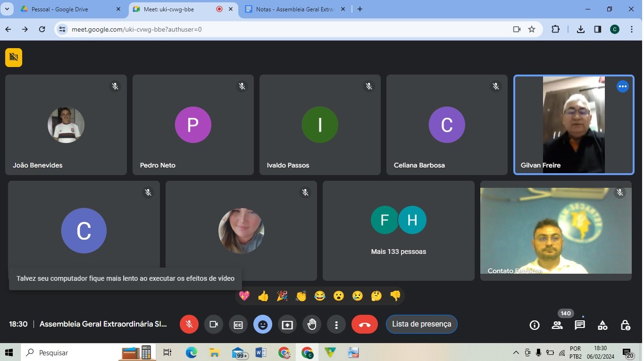Screen dimensions: 644x361
Task: Click the Mais 133 pessoas tile
Action: pyautogui.click(x=398, y=231)
